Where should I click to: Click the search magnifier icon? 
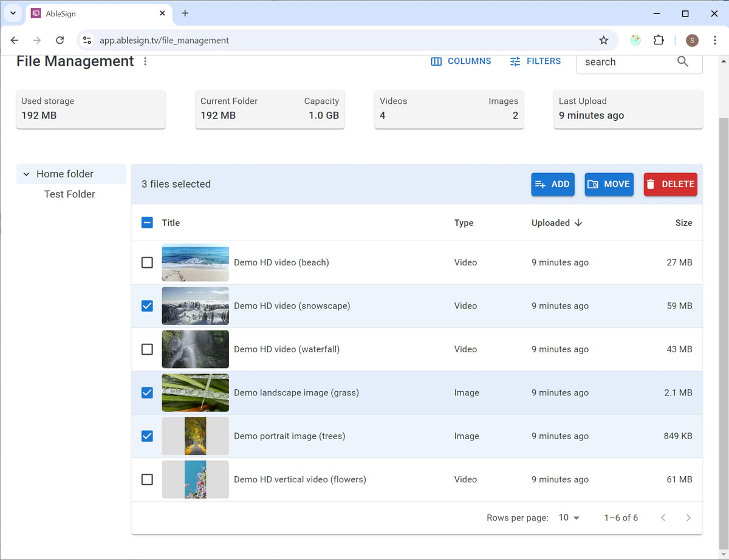coord(682,61)
